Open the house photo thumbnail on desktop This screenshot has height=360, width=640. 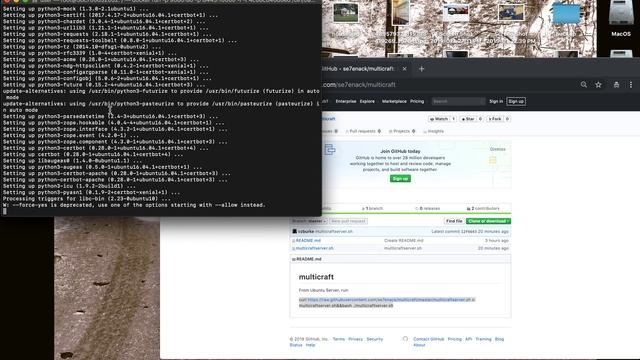345,12
